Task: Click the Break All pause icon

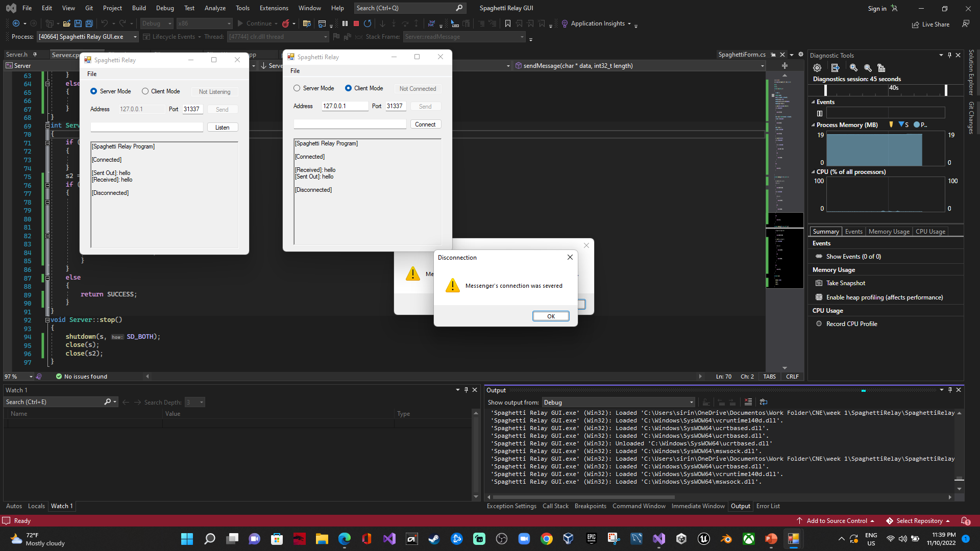Action: pyautogui.click(x=345, y=23)
